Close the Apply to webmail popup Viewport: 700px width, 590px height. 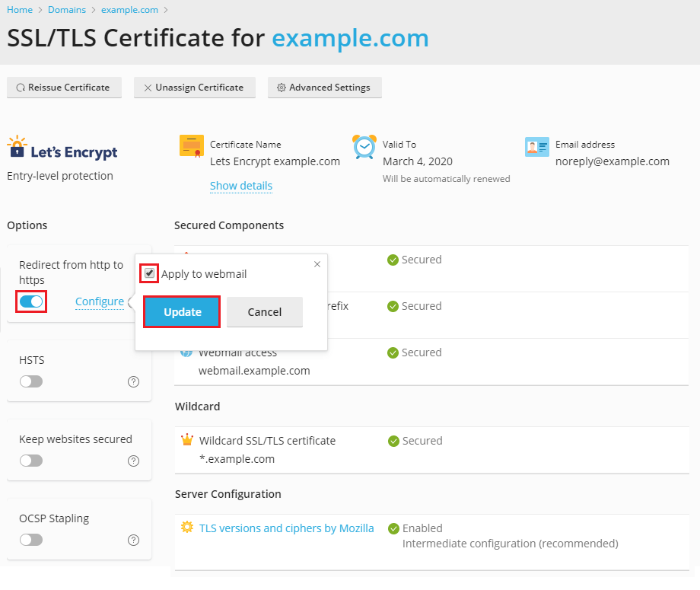tap(317, 264)
